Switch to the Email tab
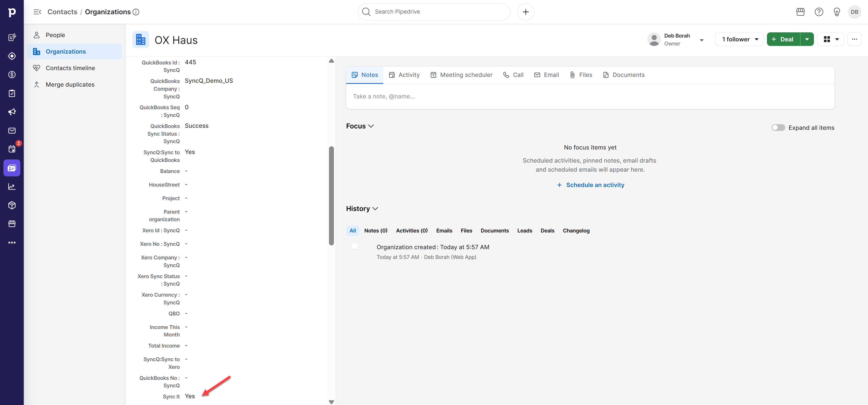 [x=546, y=75]
